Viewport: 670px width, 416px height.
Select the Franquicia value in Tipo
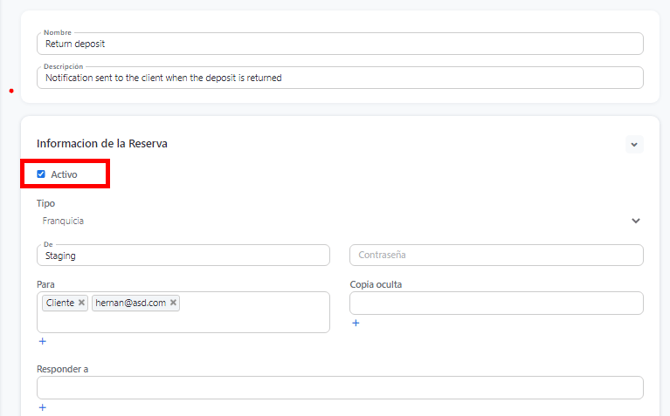coord(64,221)
